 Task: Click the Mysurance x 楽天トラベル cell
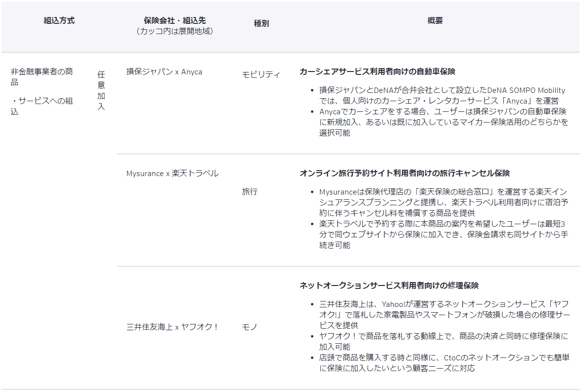coord(172,174)
